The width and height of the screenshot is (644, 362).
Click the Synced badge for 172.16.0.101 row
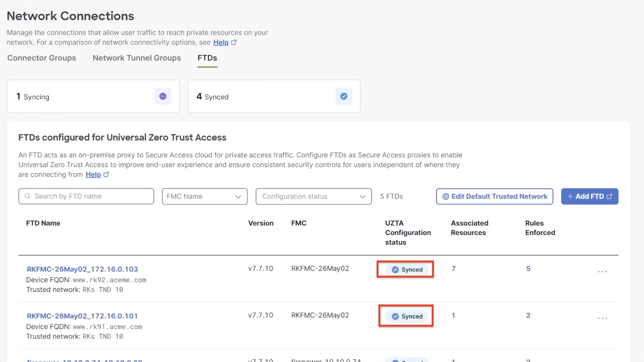407,316
